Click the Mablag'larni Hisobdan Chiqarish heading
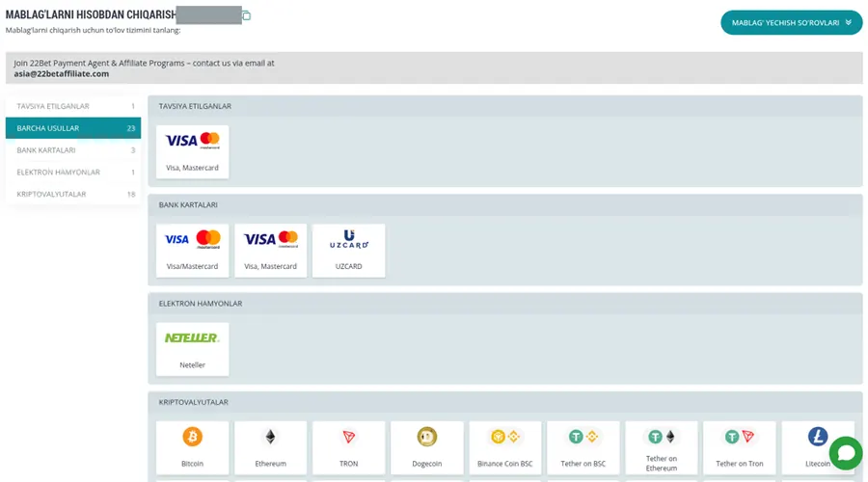The width and height of the screenshot is (868, 482). (91, 14)
